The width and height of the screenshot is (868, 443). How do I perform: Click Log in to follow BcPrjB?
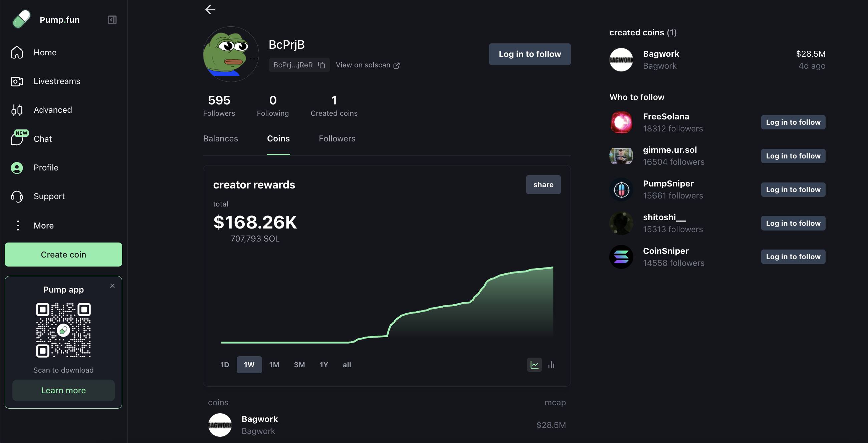tap(530, 54)
